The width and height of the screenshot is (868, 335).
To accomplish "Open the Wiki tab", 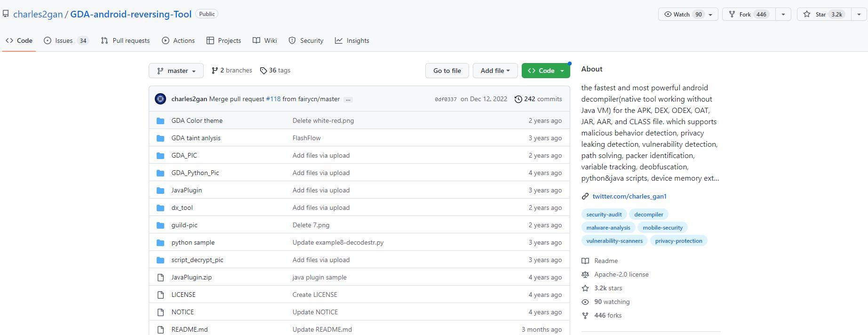I will pos(265,40).
